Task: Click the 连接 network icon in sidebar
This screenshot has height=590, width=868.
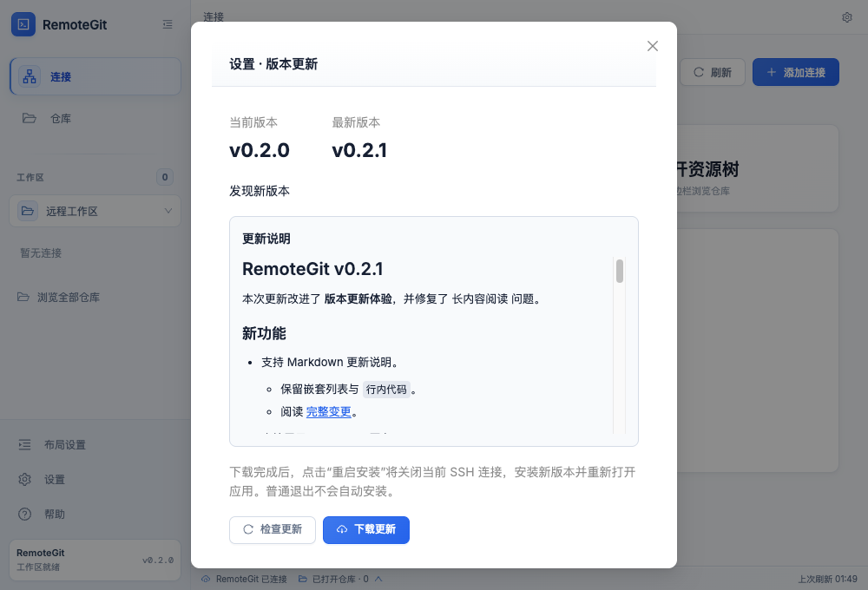Action: click(x=29, y=76)
